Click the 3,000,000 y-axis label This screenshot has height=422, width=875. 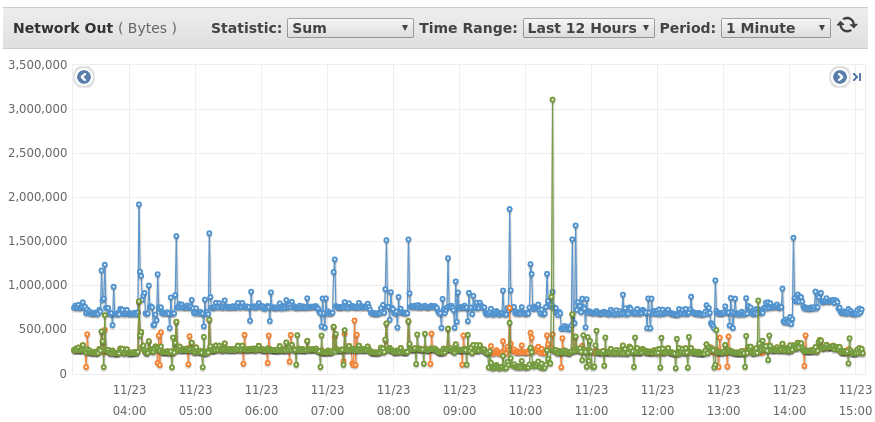tap(38, 109)
